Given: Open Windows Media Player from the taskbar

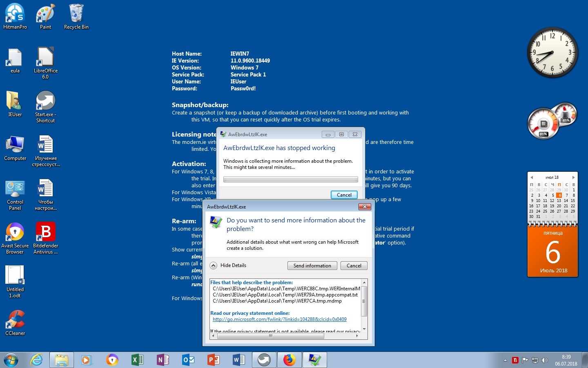Looking at the screenshot, I should coord(86,360).
